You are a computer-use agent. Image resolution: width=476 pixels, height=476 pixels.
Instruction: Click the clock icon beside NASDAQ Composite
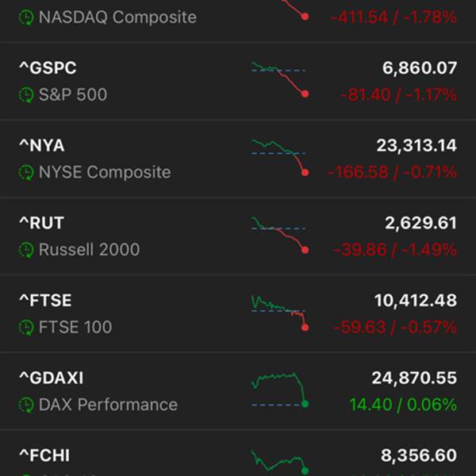click(x=27, y=17)
